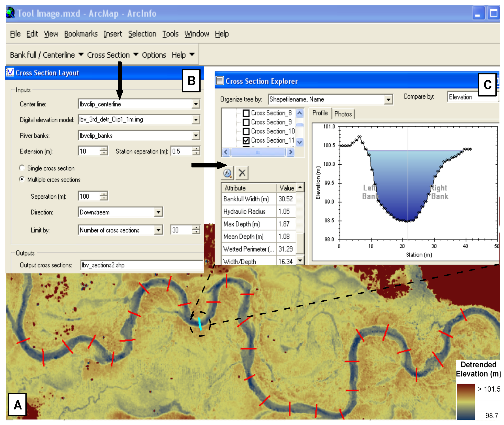The image size is (504, 425).
Task: Open the Digital elevation model dropdown
Action: tap(196, 120)
